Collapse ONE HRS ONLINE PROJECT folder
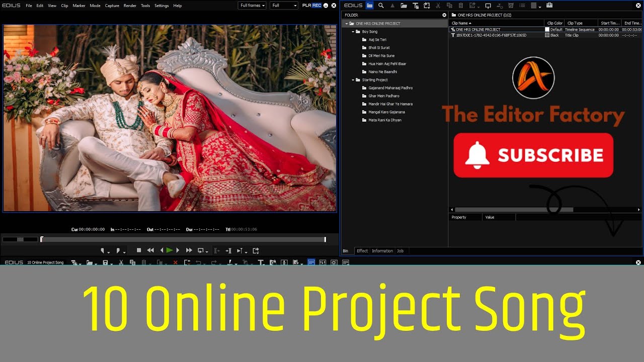 347,24
